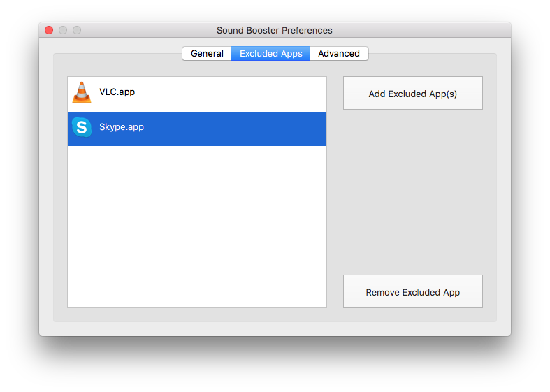The width and height of the screenshot is (550, 392).
Task: Click the disabled minimize window button
Action: (x=63, y=30)
